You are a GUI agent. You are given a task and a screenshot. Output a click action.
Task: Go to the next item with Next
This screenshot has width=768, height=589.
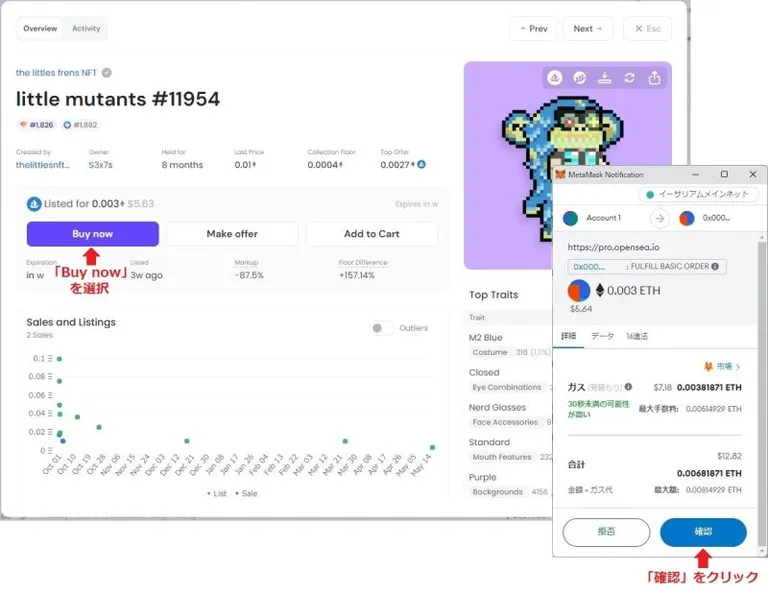point(588,29)
